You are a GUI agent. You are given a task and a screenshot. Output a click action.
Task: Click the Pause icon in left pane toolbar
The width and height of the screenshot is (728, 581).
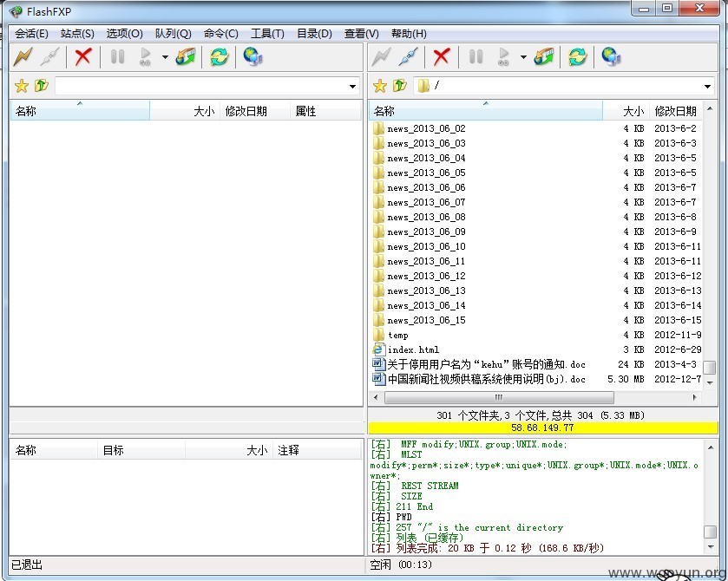[x=117, y=57]
